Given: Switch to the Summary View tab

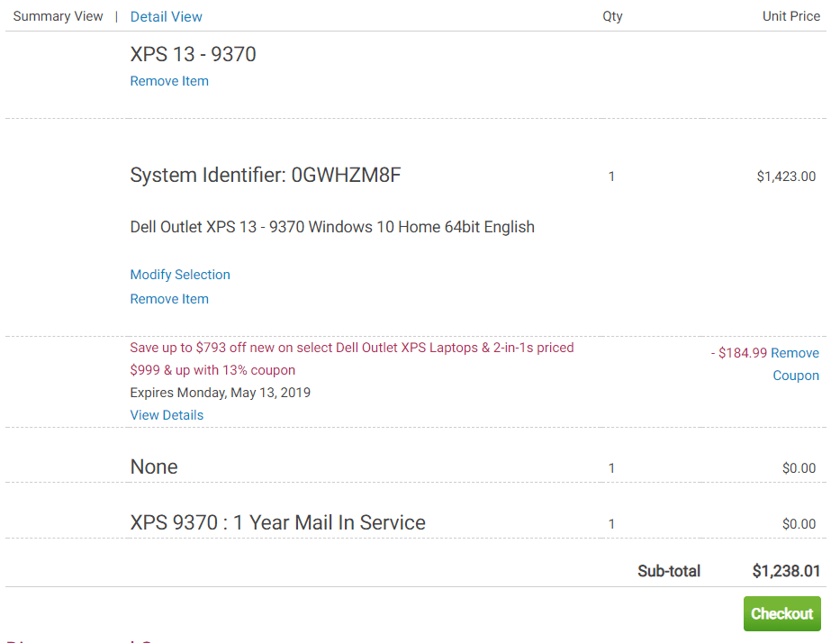Looking at the screenshot, I should coord(58,15).
